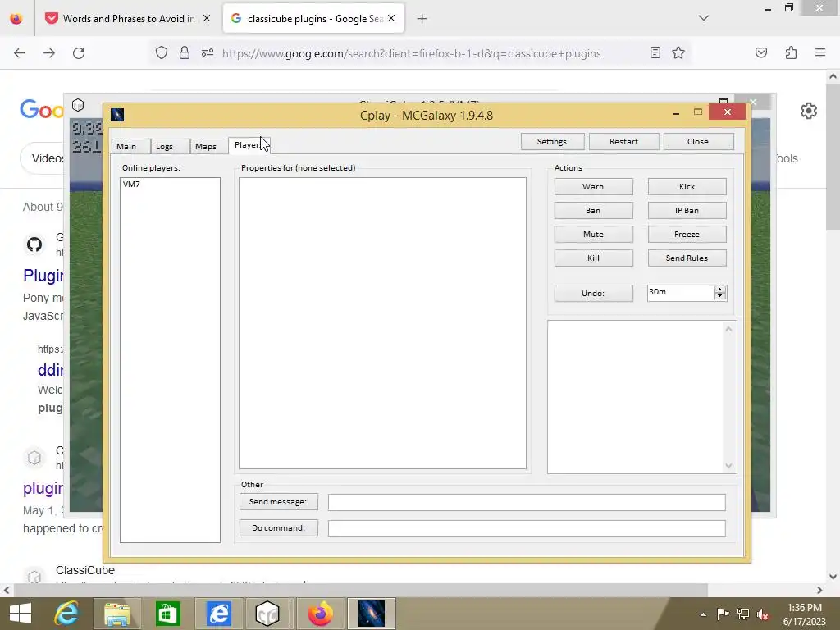Click the site security padlock icon
840x630 pixels.
185,53
